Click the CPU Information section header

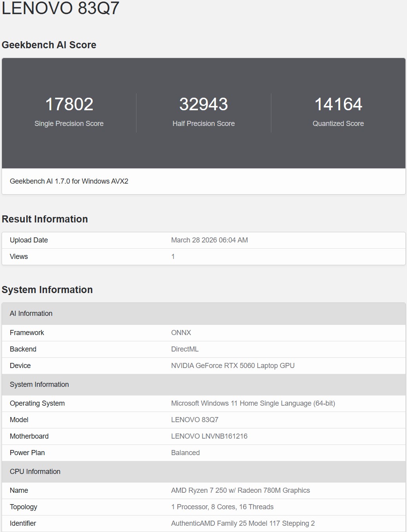[35, 472]
